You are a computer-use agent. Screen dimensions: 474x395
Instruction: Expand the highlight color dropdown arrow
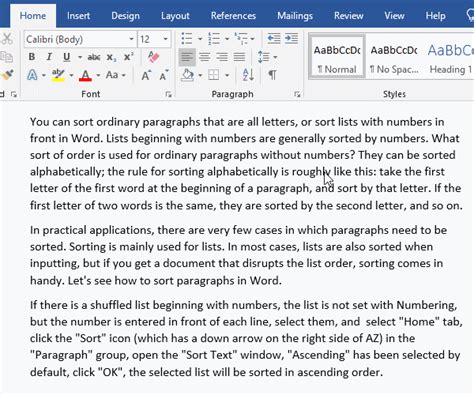click(x=71, y=75)
